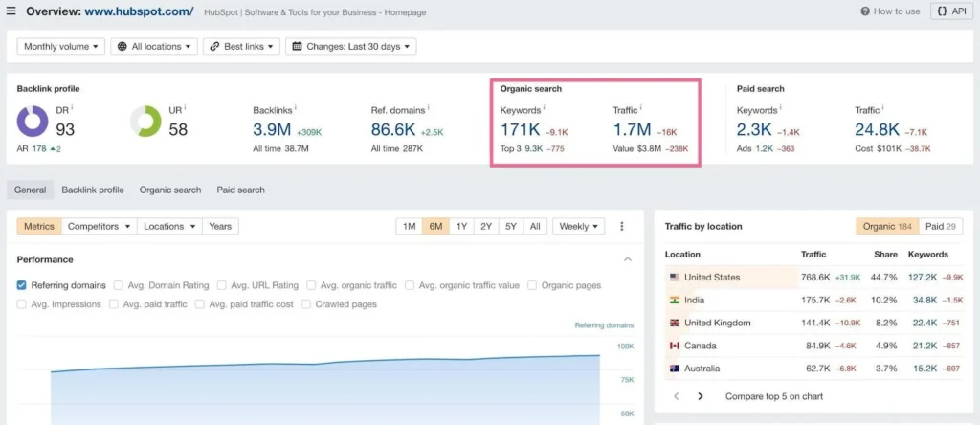Click the www.hubspot.com/ URL link
This screenshot has width=980, height=425.
click(x=139, y=11)
